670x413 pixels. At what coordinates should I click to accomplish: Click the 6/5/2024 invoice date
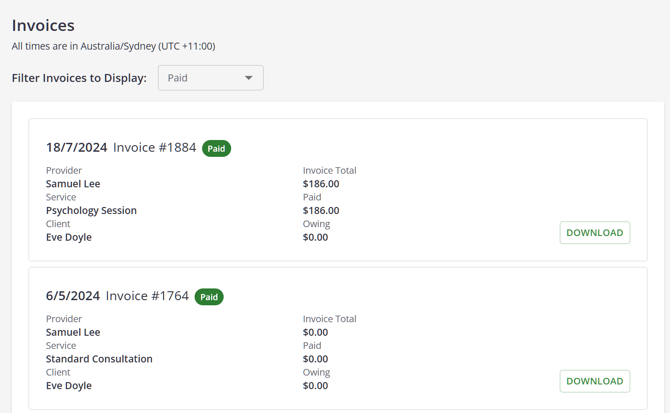coord(73,296)
